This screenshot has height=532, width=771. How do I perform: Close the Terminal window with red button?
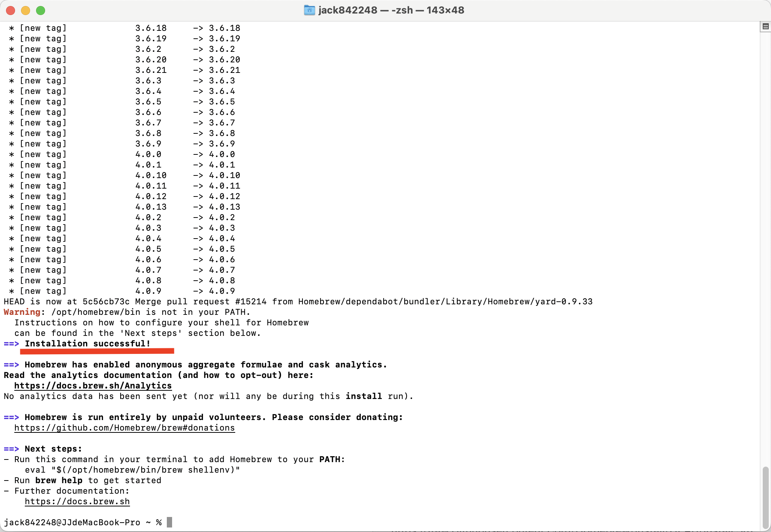coord(11,11)
